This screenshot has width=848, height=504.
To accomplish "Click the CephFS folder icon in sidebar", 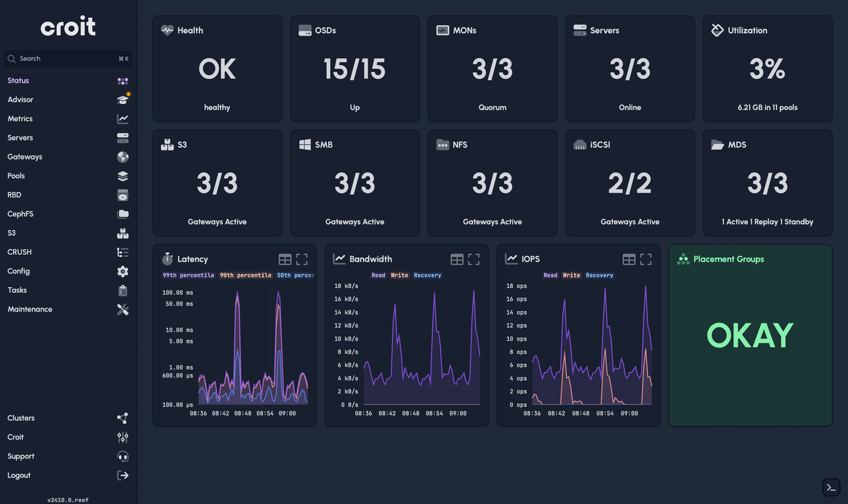I will 123,214.
